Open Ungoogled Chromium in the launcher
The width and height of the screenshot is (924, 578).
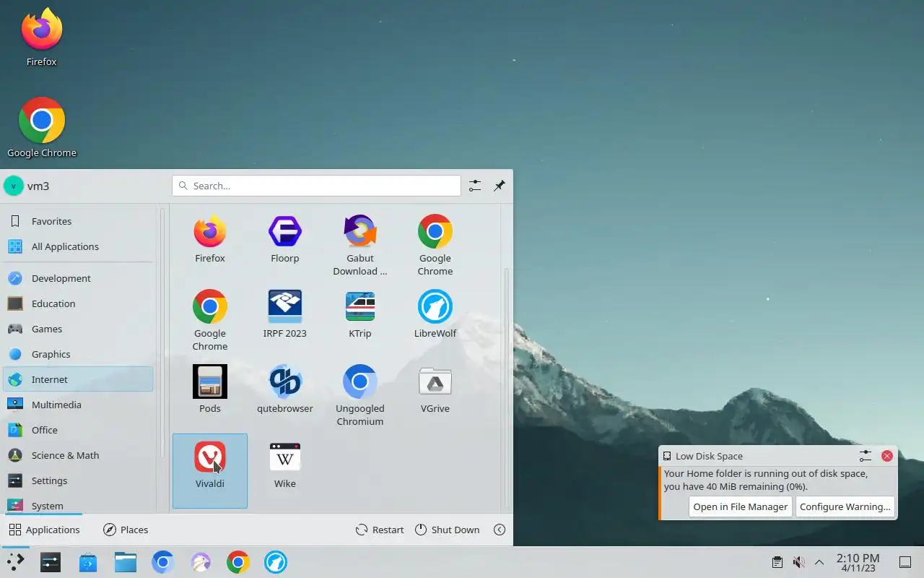[360, 395]
